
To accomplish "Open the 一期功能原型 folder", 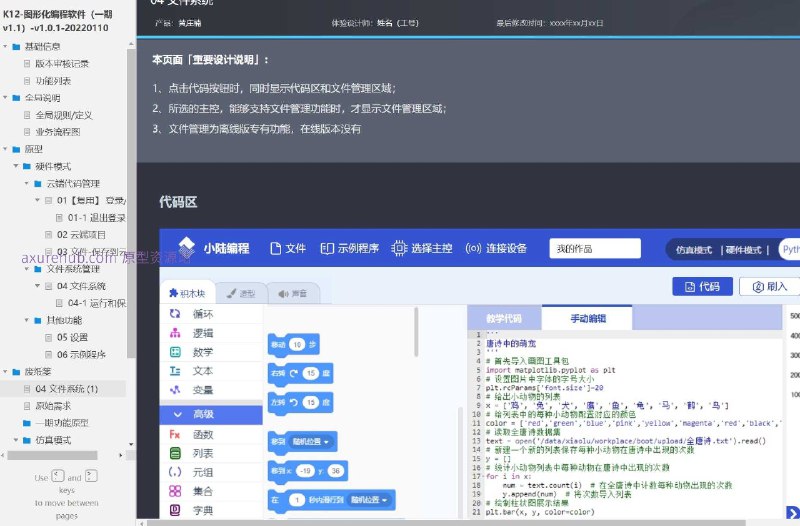I will coord(62,423).
